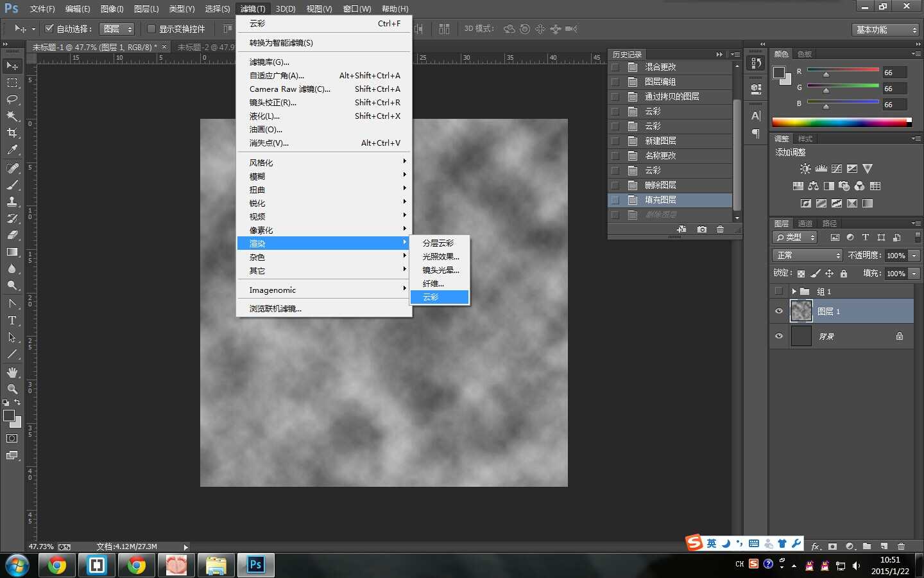Select the Pen tool

(x=12, y=304)
